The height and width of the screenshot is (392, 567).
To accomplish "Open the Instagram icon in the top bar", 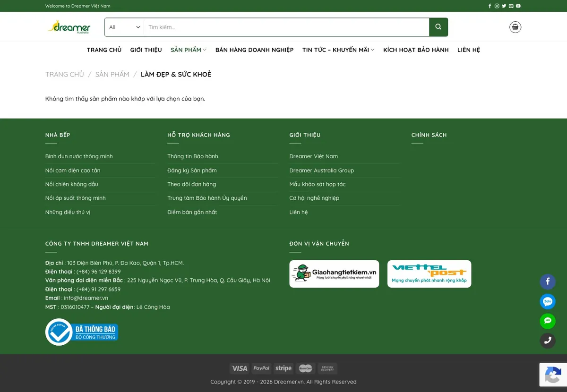I will (497, 6).
